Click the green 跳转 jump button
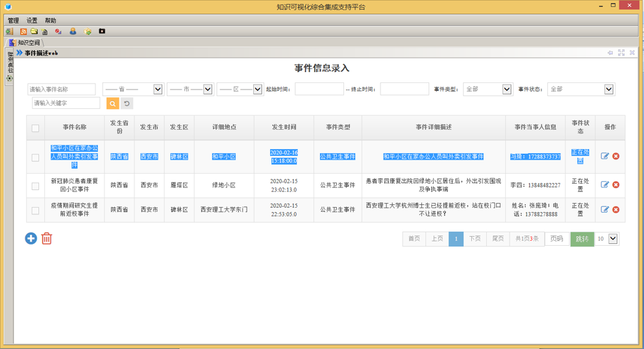Image resolution: width=644 pixels, height=349 pixels. pos(582,239)
